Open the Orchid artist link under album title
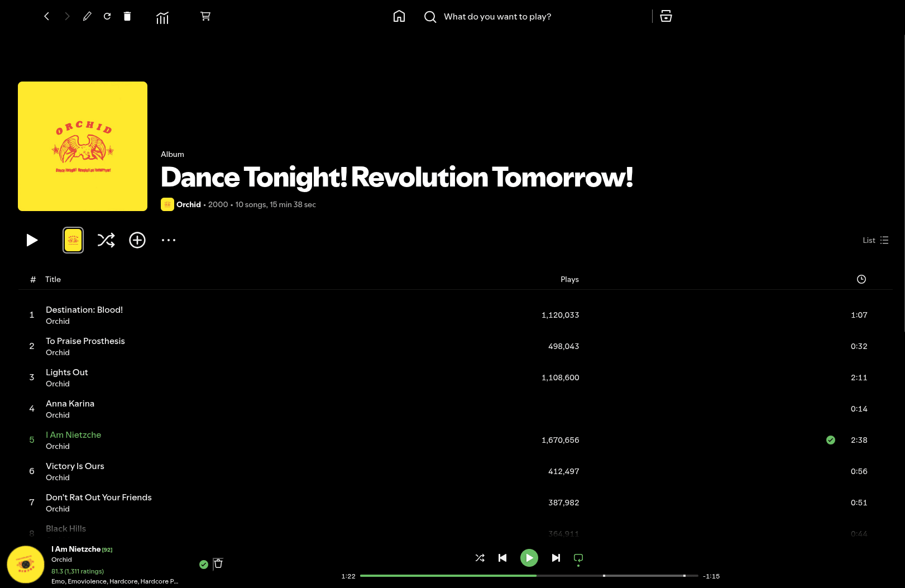 (x=189, y=204)
